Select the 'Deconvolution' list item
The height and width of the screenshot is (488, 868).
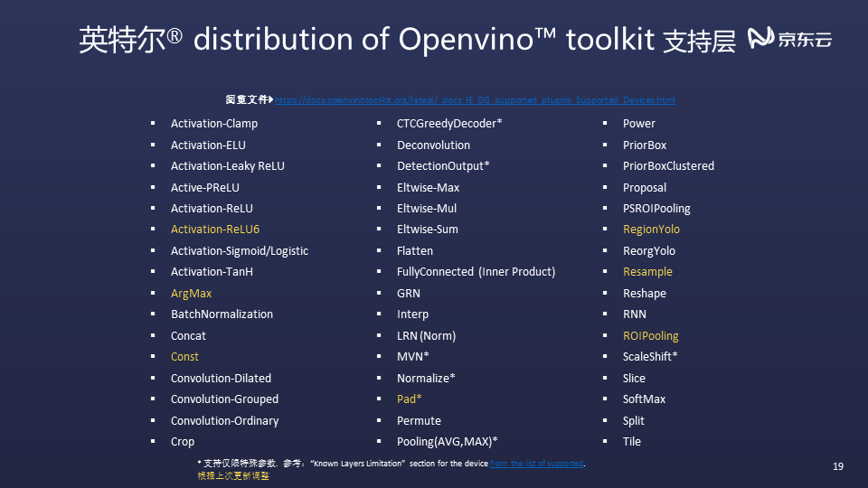[x=433, y=145]
